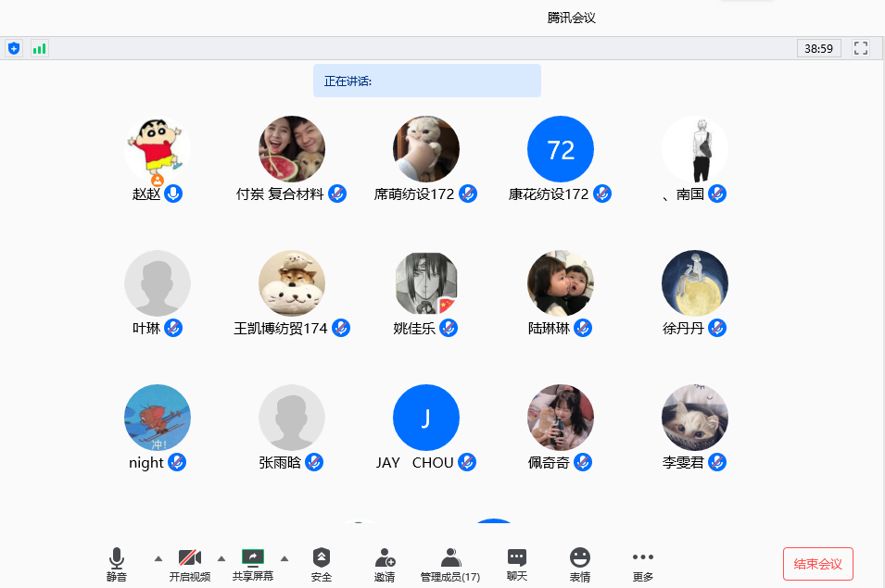Turn on the camera (开启视频)
Viewport: 885px width, 588px height.
pyautogui.click(x=190, y=563)
